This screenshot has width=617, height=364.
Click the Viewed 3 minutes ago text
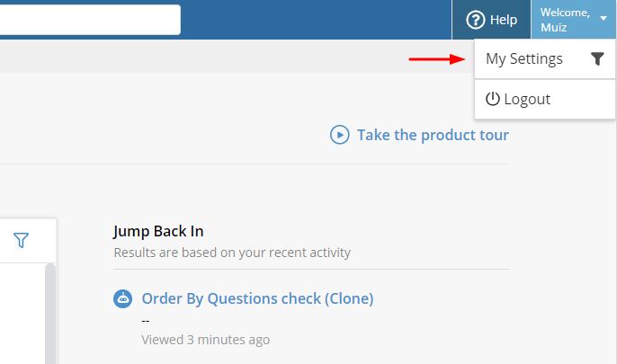click(205, 340)
